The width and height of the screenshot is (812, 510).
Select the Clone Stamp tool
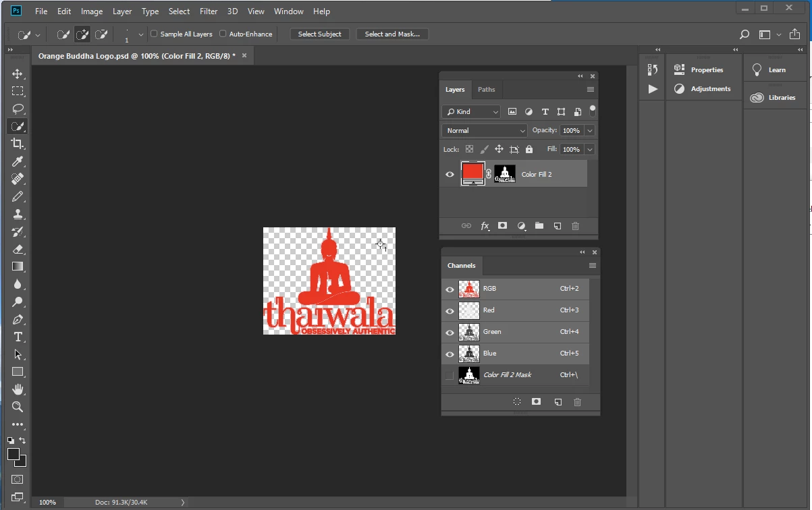18,214
